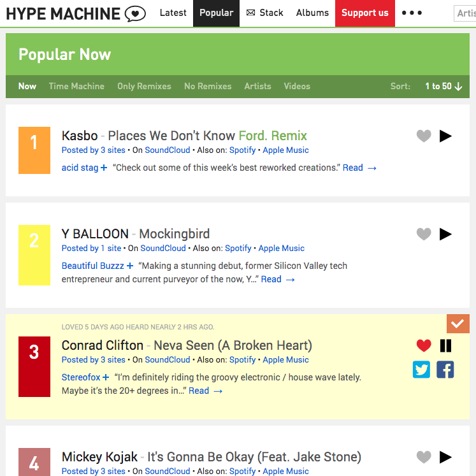This screenshot has width=476, height=476.
Task: Love Mickey Kojak It's Gonna Be Okay
Action: (x=424, y=457)
